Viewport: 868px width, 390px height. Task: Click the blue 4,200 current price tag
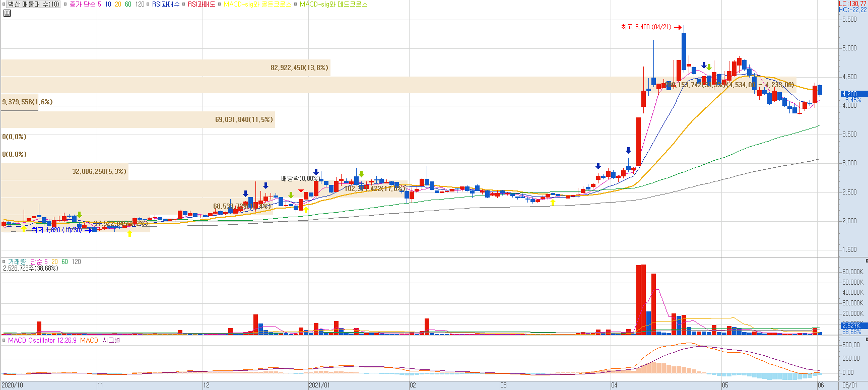(853, 94)
